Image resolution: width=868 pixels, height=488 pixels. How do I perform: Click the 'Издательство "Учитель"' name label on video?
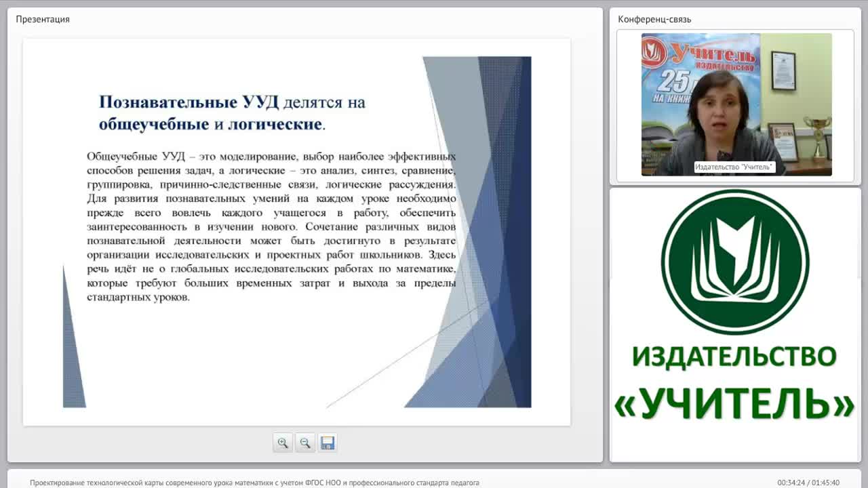tap(734, 167)
